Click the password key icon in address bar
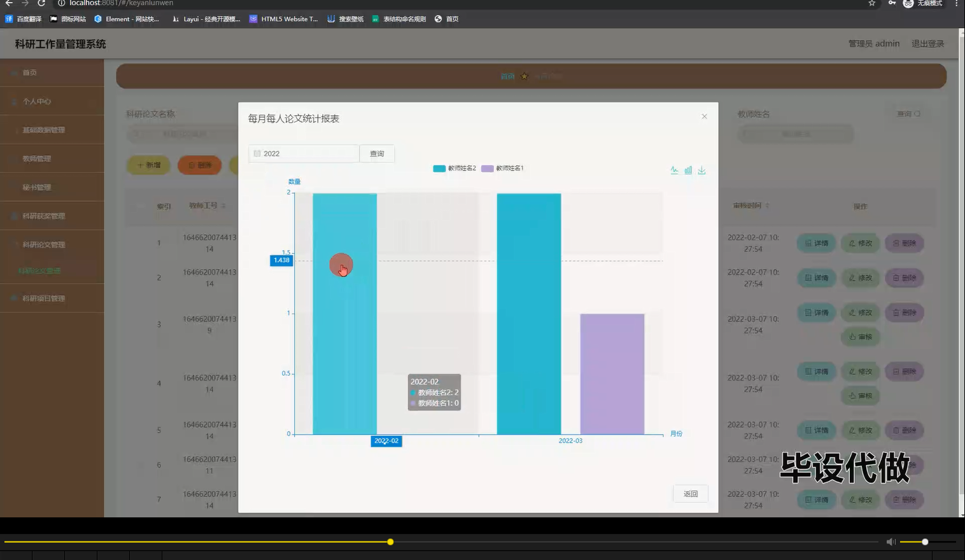 tap(892, 3)
